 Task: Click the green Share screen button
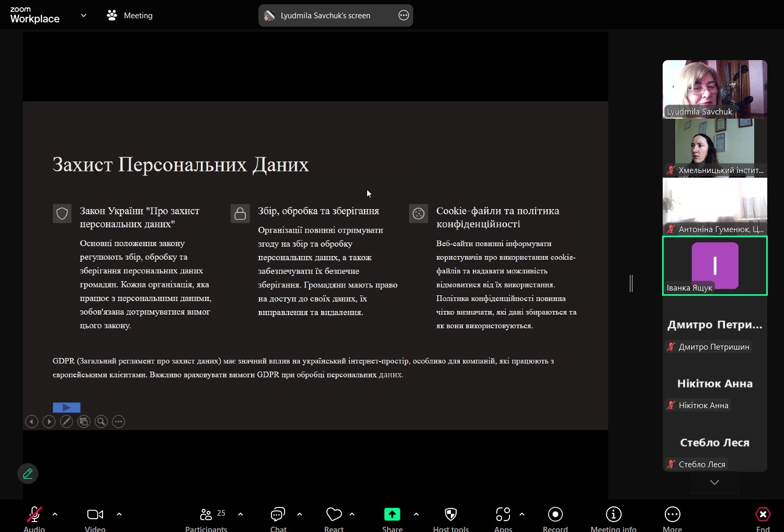(x=392, y=515)
